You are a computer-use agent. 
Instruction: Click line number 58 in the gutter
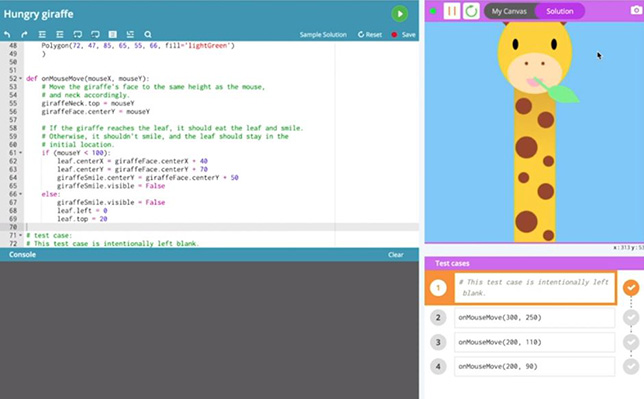(13, 128)
